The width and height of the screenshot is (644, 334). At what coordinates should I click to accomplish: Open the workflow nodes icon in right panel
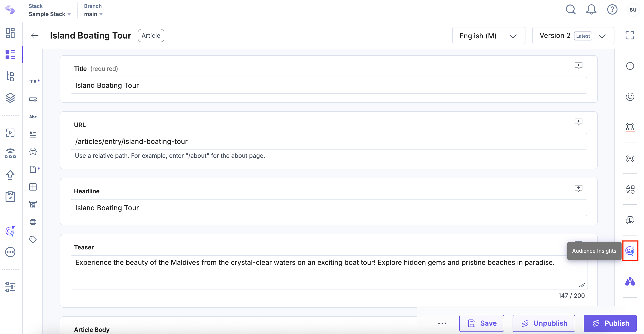(x=630, y=127)
